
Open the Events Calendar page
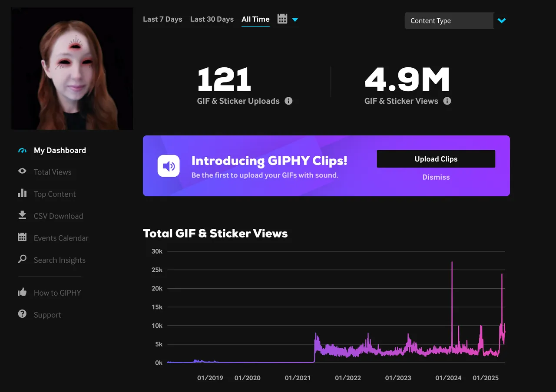pyautogui.click(x=61, y=238)
